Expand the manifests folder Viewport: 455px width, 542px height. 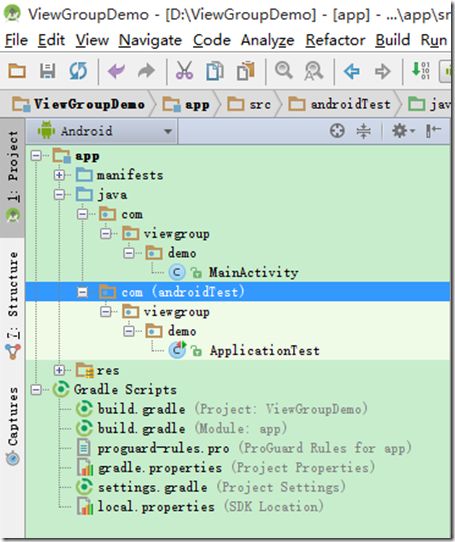(59, 175)
